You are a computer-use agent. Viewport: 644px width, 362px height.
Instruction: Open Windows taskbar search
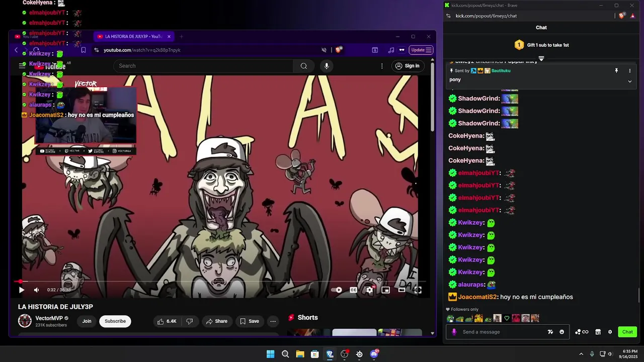(285, 354)
